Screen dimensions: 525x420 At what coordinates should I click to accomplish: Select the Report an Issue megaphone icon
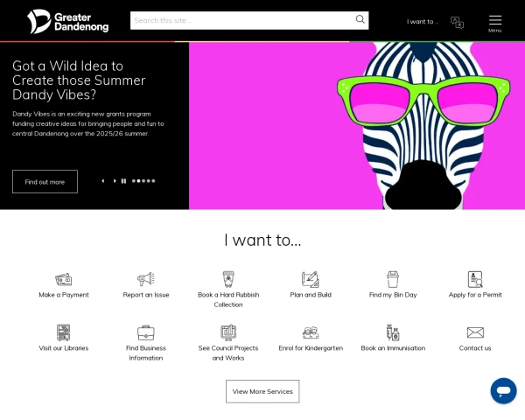[x=146, y=279]
